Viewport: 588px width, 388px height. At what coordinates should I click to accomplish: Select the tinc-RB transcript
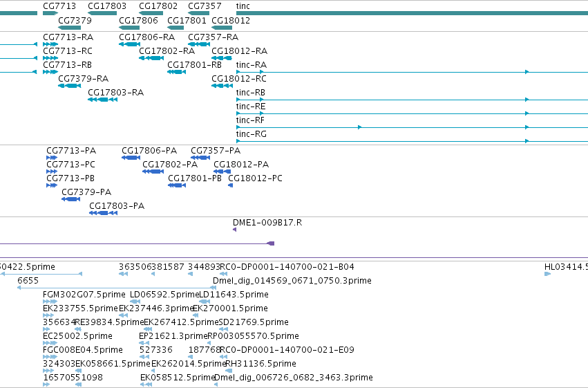click(412, 100)
